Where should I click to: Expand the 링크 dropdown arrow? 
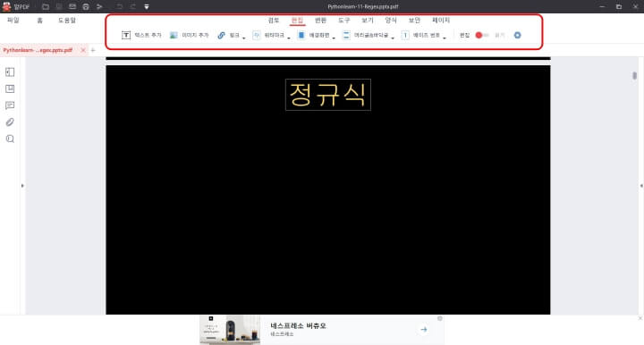(x=244, y=38)
